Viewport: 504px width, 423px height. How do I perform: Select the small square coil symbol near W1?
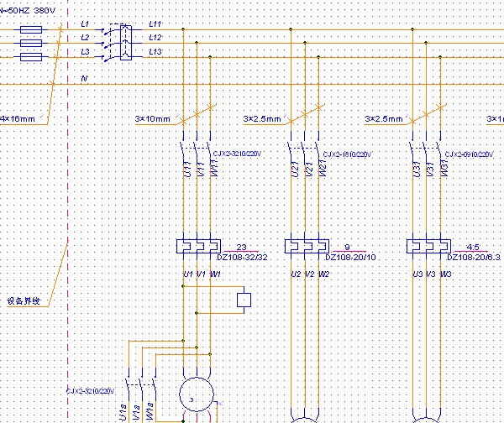click(244, 299)
